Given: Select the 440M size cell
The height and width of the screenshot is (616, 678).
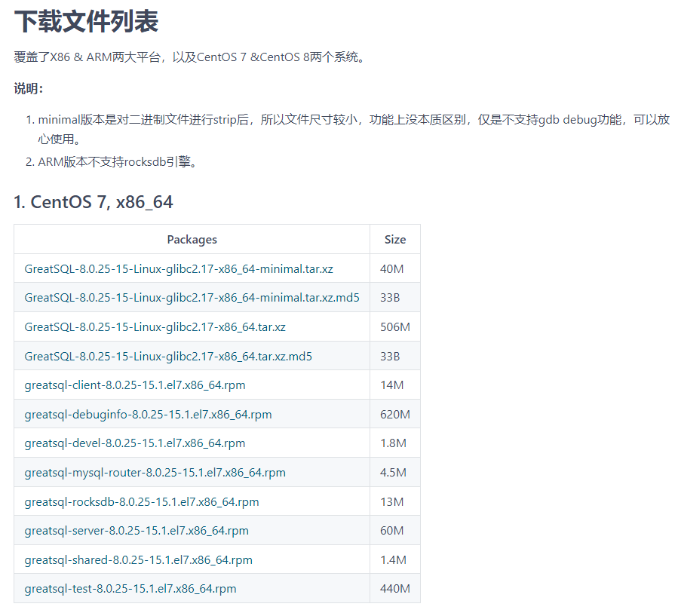Looking at the screenshot, I should [395, 589].
